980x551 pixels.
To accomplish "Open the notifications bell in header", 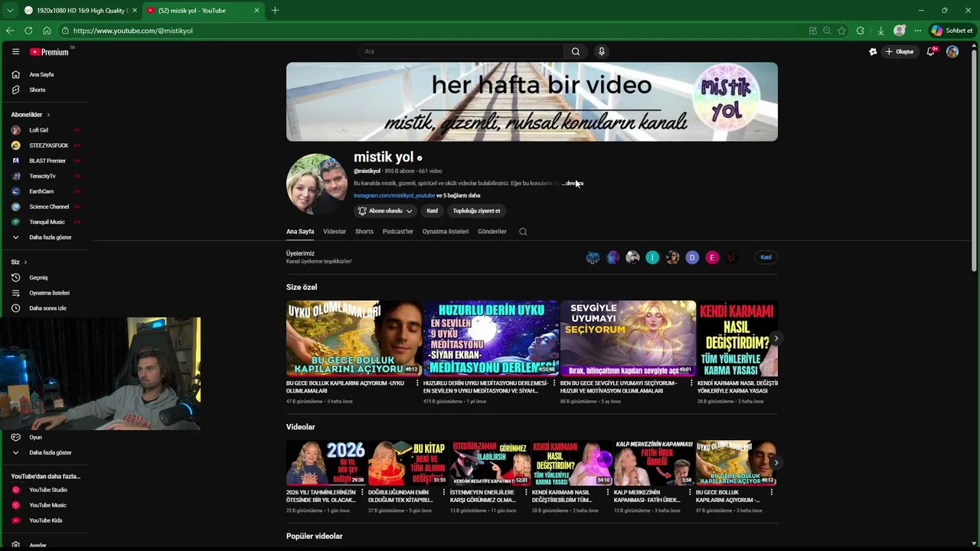I will (x=931, y=51).
